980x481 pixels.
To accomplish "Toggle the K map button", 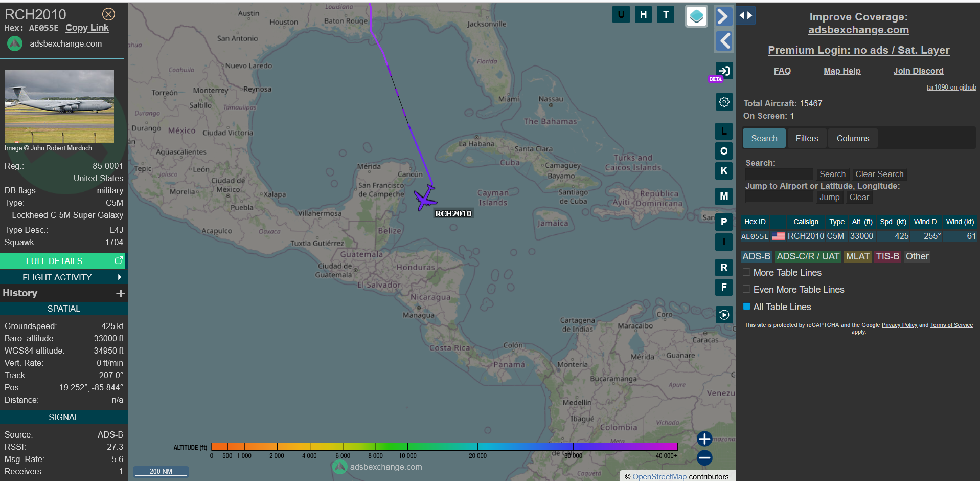I will click(x=724, y=170).
